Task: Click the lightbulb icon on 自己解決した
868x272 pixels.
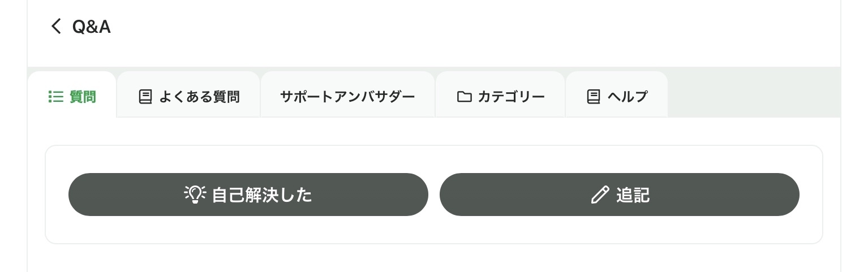Action: 195,195
